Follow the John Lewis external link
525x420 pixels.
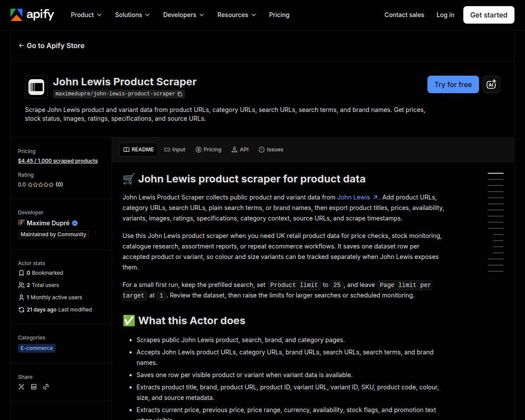357,197
